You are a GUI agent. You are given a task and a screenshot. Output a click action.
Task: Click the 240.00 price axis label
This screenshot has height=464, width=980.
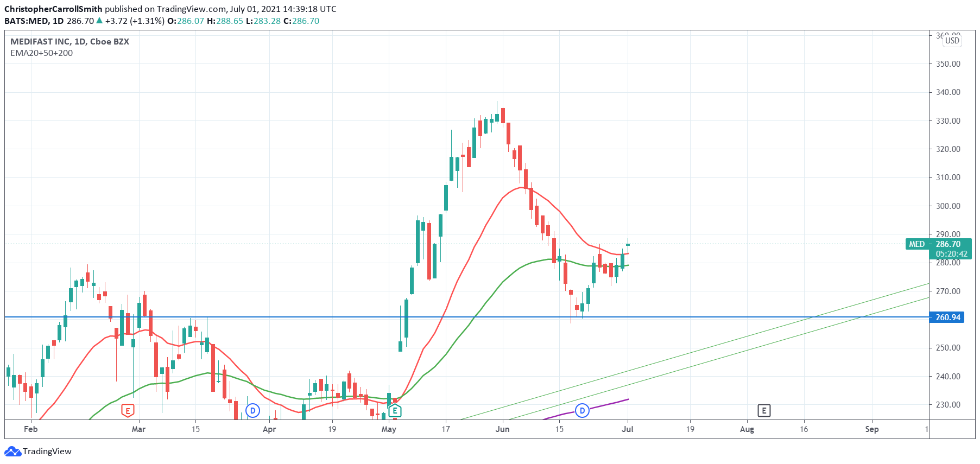[x=948, y=377]
